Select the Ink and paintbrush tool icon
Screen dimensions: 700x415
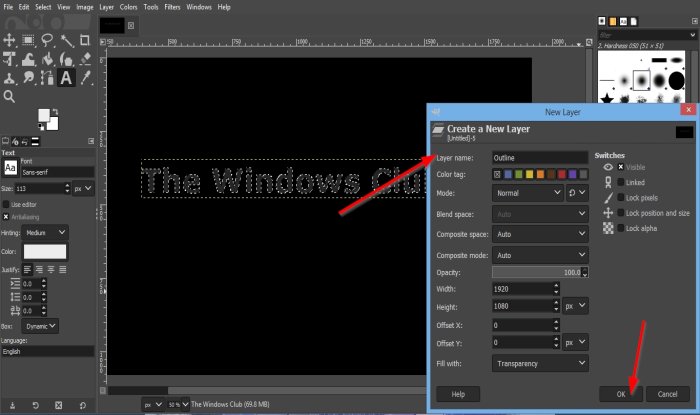[x=67, y=59]
